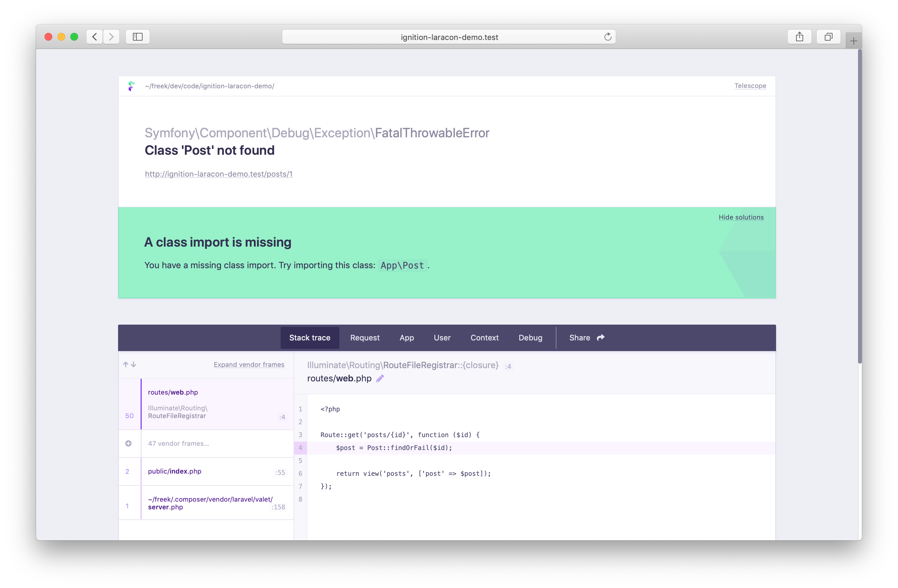Click the Flare logo icon
The image size is (898, 588).
(x=131, y=86)
